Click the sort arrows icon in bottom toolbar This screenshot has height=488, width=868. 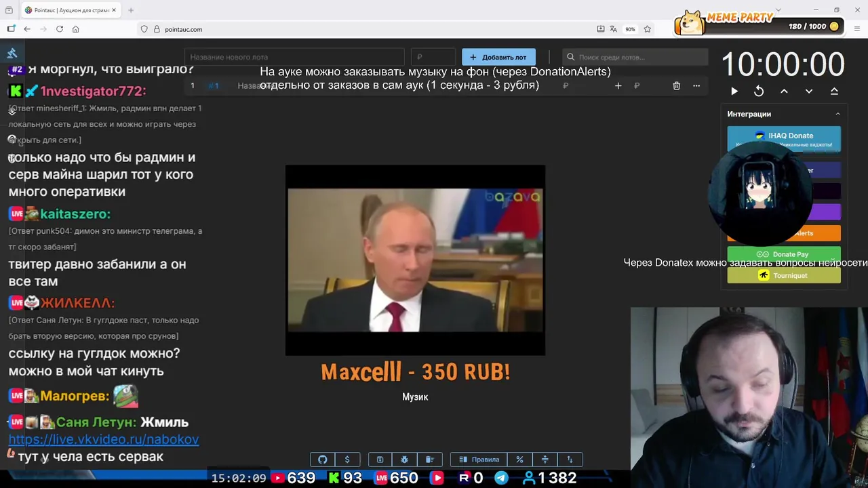pyautogui.click(x=570, y=460)
